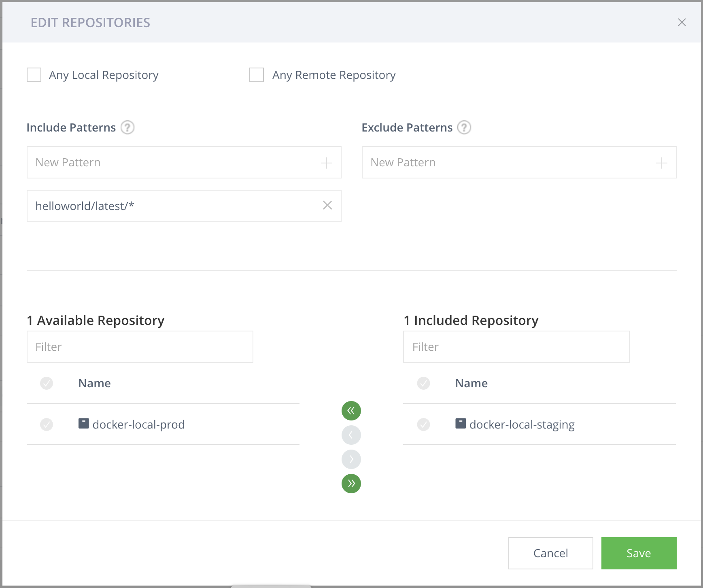Click the Included Repository filter field
The image size is (703, 588).
(x=516, y=346)
